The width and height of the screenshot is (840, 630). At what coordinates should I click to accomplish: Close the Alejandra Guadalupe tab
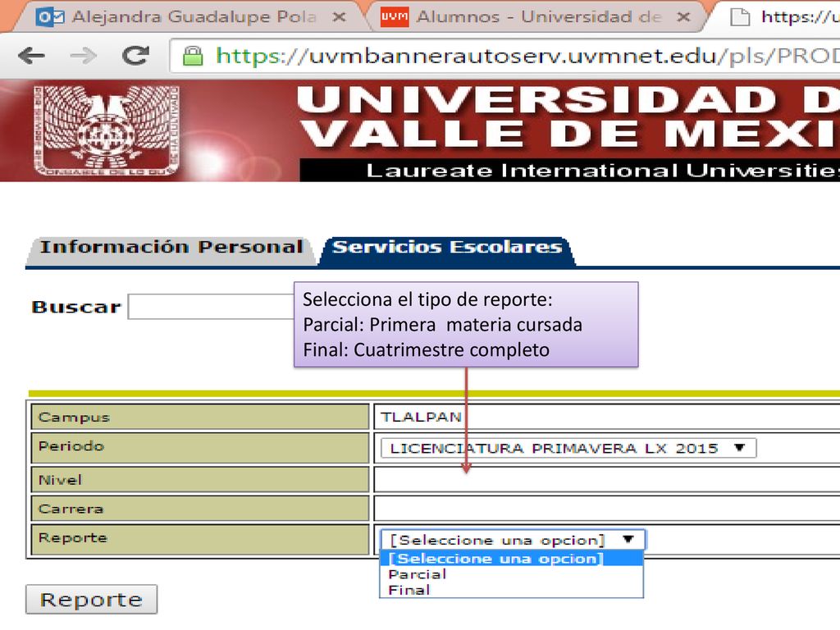(x=339, y=17)
